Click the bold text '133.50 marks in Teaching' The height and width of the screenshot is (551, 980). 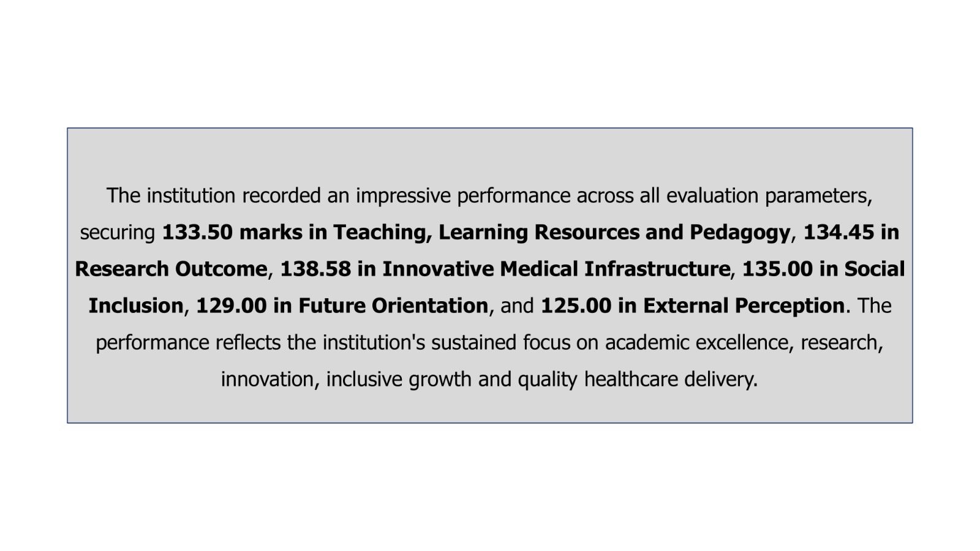point(297,233)
